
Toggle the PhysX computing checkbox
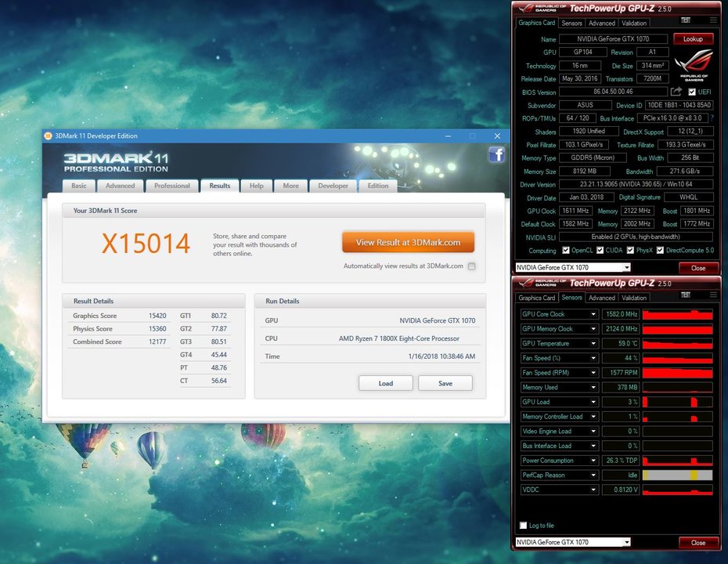(x=630, y=251)
